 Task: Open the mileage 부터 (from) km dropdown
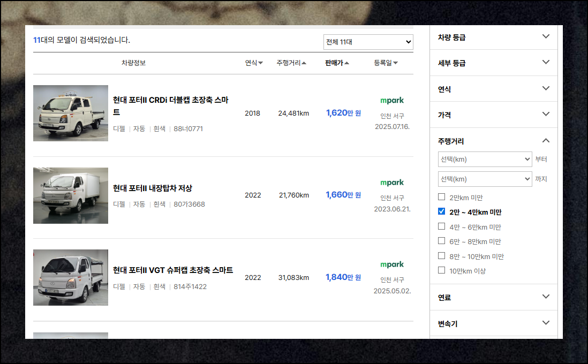(x=485, y=160)
